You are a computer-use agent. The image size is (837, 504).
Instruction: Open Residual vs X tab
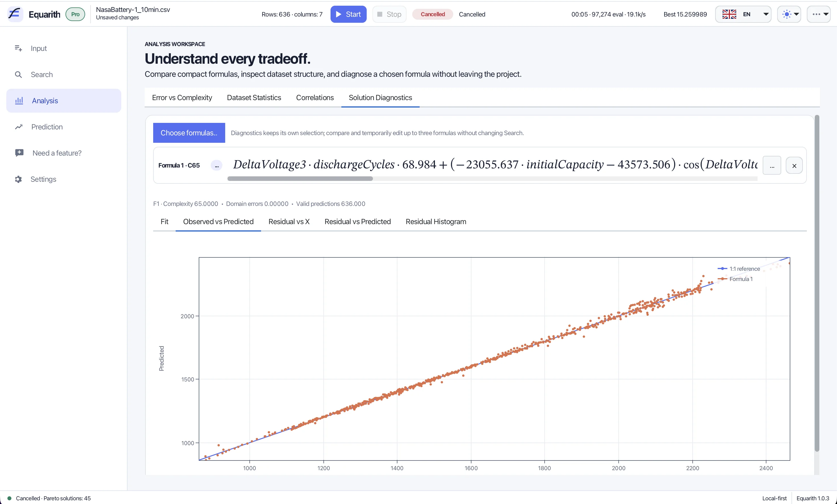(289, 222)
